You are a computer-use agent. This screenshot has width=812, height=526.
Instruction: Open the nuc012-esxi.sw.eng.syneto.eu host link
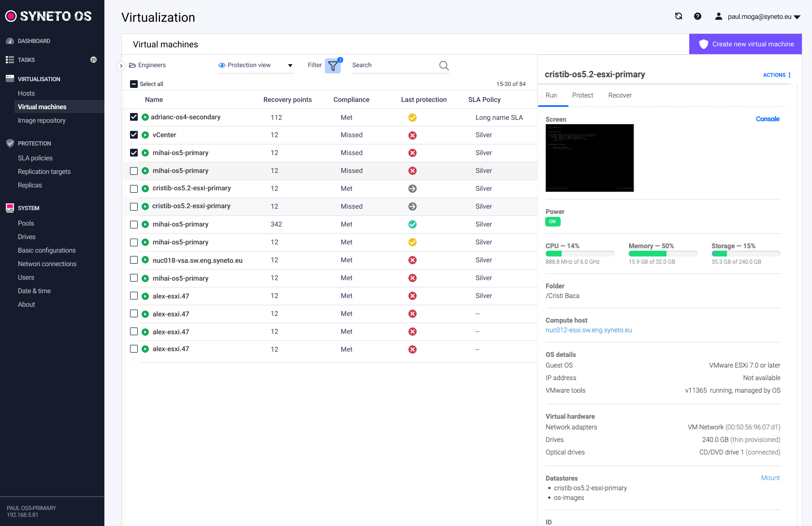[589, 330]
